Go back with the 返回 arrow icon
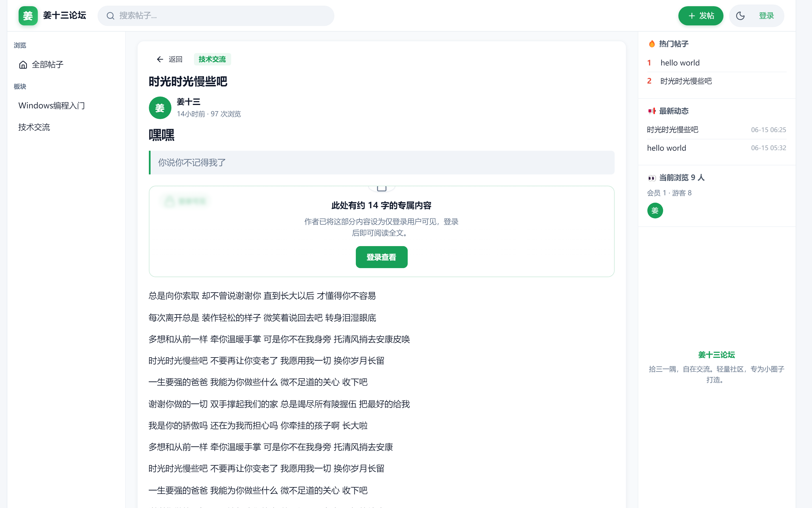Image resolution: width=812 pixels, height=508 pixels. (x=160, y=60)
